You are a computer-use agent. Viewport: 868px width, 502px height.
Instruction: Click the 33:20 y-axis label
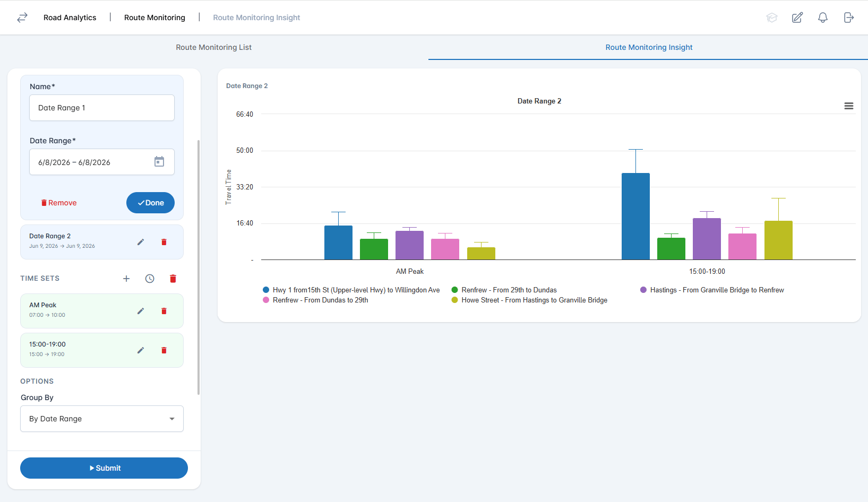(245, 187)
